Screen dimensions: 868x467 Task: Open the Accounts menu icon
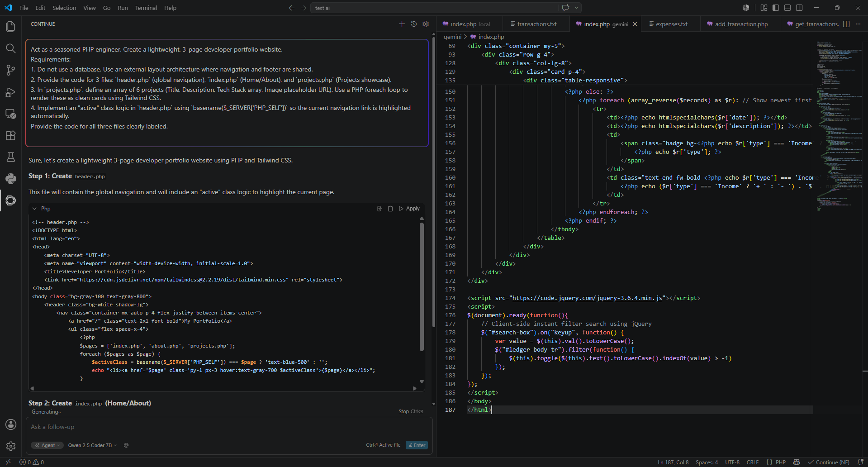click(10, 424)
